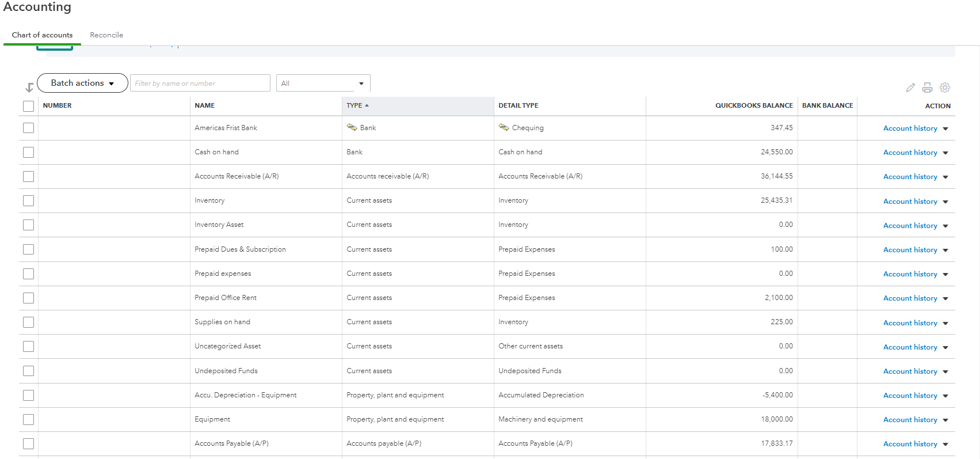980x459 pixels.
Task: Click the bank icon in Americas Frist Bank row
Action: (352, 127)
